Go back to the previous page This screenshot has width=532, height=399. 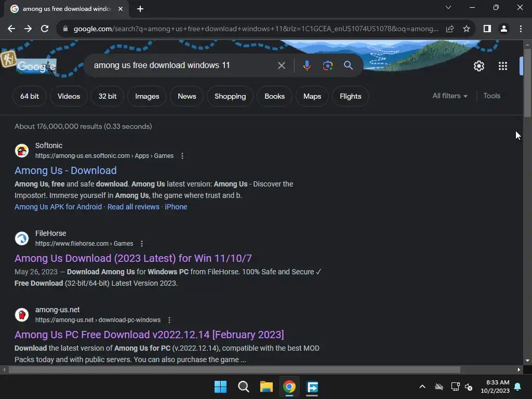(x=11, y=29)
